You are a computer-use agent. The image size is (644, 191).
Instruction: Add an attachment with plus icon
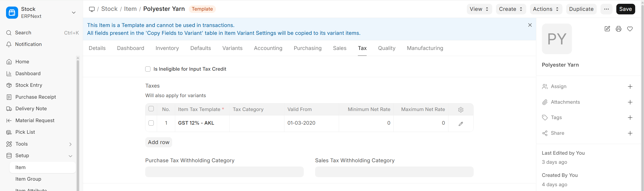point(630,102)
